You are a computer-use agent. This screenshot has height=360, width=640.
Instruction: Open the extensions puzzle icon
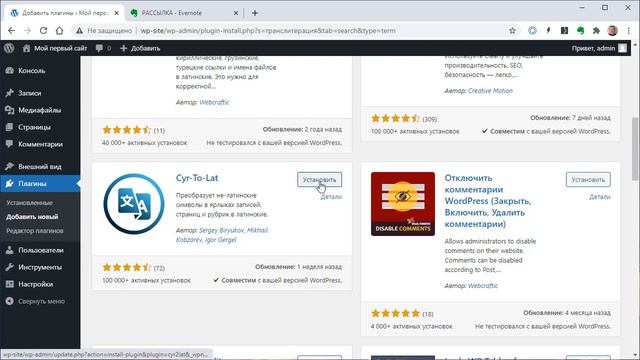(596, 31)
